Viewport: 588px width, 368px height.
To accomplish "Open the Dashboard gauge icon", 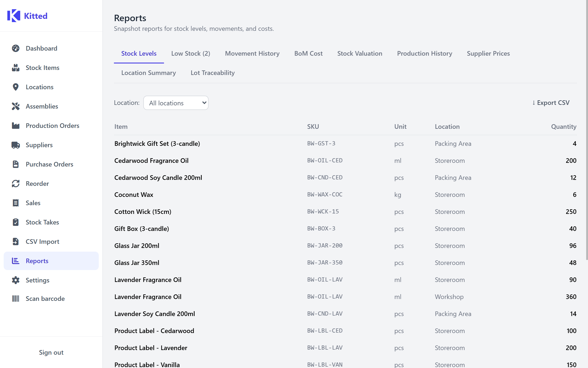I will coord(16,48).
